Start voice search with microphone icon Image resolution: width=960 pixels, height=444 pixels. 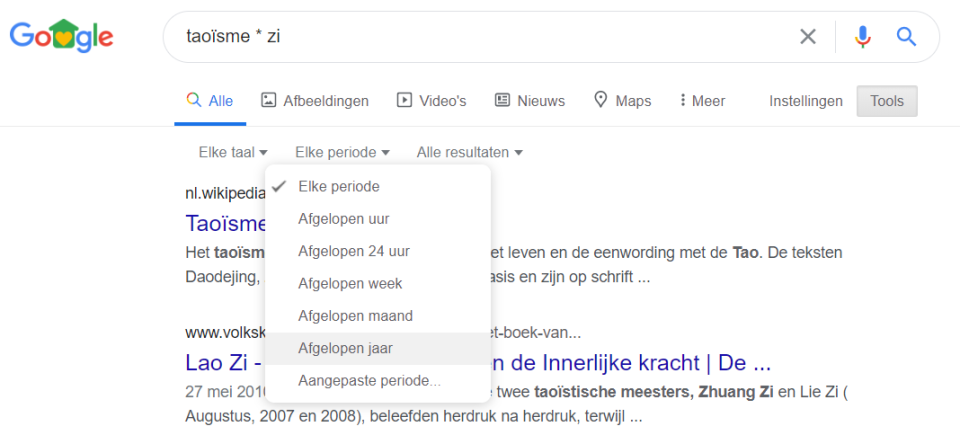863,37
